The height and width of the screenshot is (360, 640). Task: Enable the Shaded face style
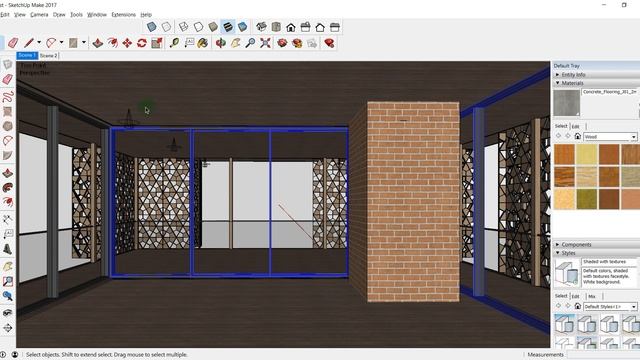coord(213,27)
